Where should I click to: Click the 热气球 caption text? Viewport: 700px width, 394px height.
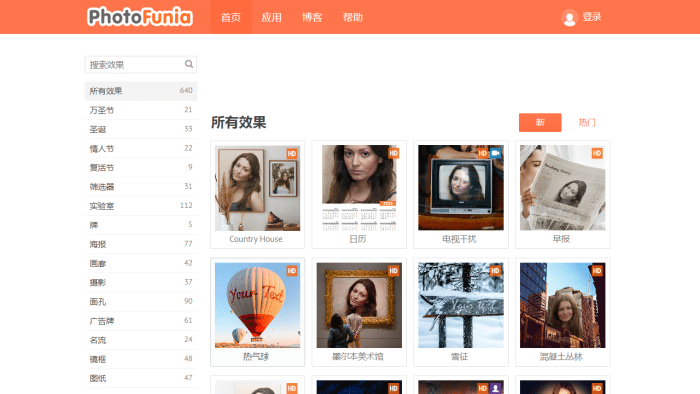256,357
